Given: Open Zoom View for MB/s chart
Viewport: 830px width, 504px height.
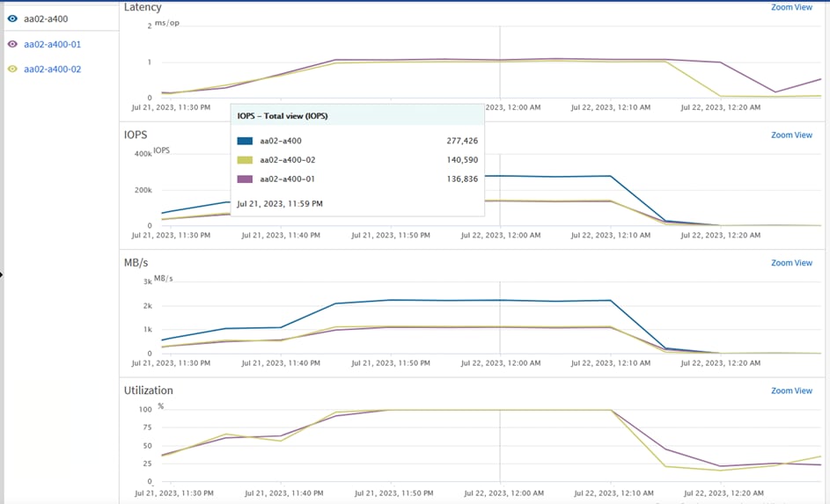Looking at the screenshot, I should pos(791,263).
